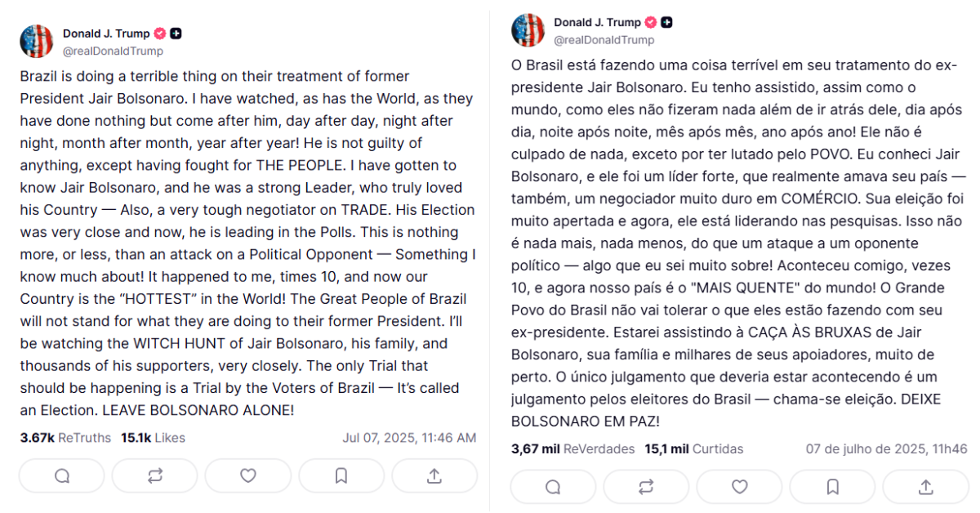ReTruth the English-language post
The image size is (980, 513).
click(x=154, y=475)
